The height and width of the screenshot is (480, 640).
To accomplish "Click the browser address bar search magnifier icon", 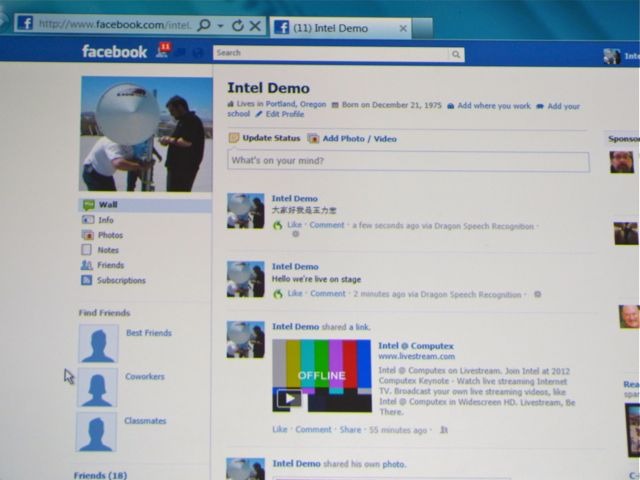I will point(204,26).
